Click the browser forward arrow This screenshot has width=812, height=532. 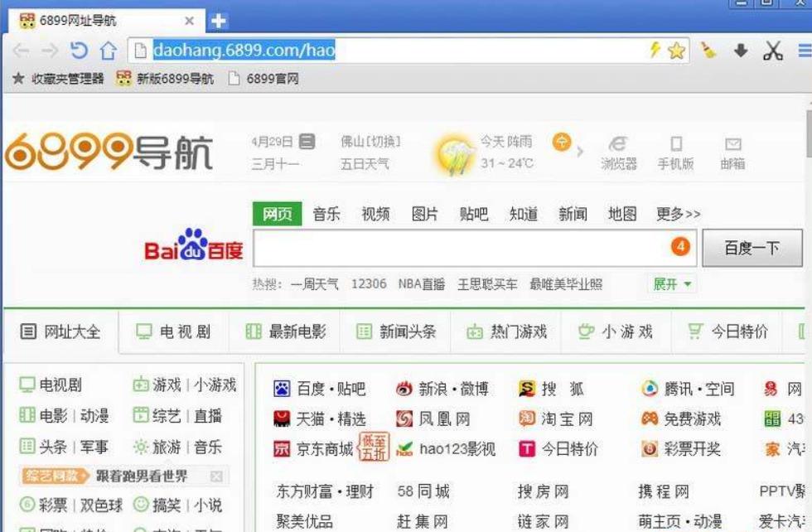tap(50, 51)
